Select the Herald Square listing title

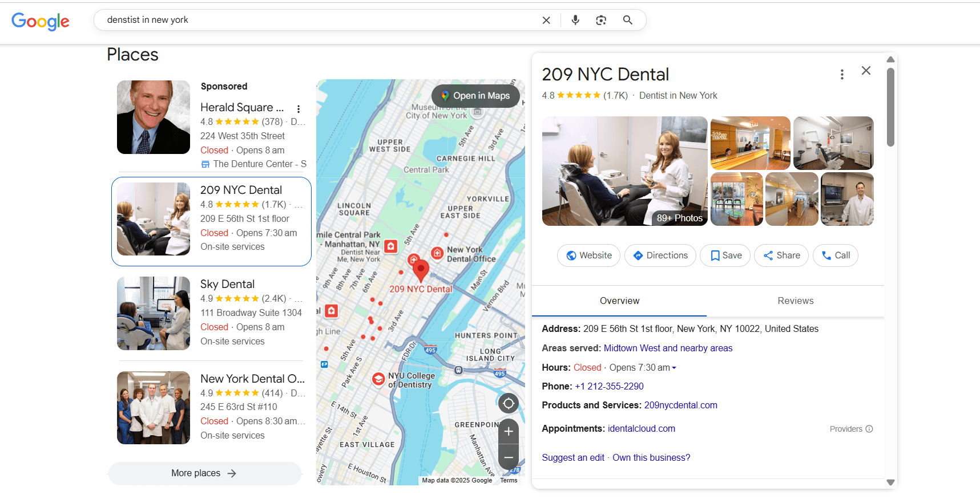[242, 107]
